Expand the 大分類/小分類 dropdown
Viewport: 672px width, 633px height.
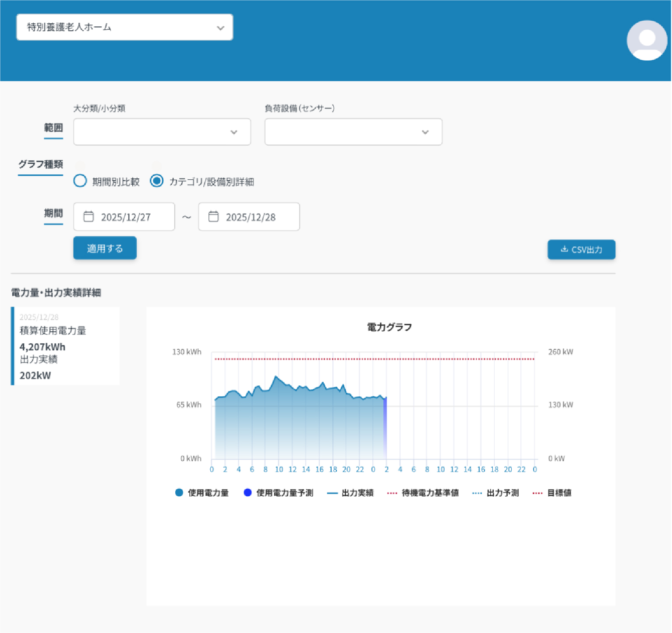pos(162,132)
